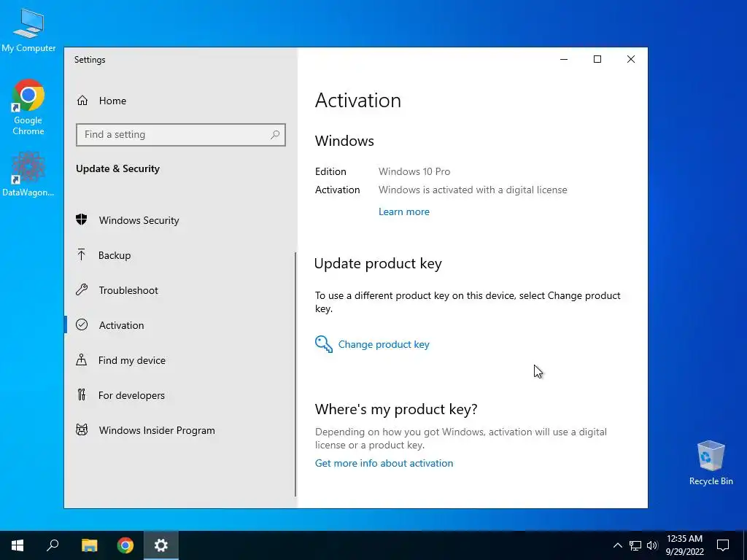
Task: Open taskbar search magnifier
Action: click(x=53, y=545)
